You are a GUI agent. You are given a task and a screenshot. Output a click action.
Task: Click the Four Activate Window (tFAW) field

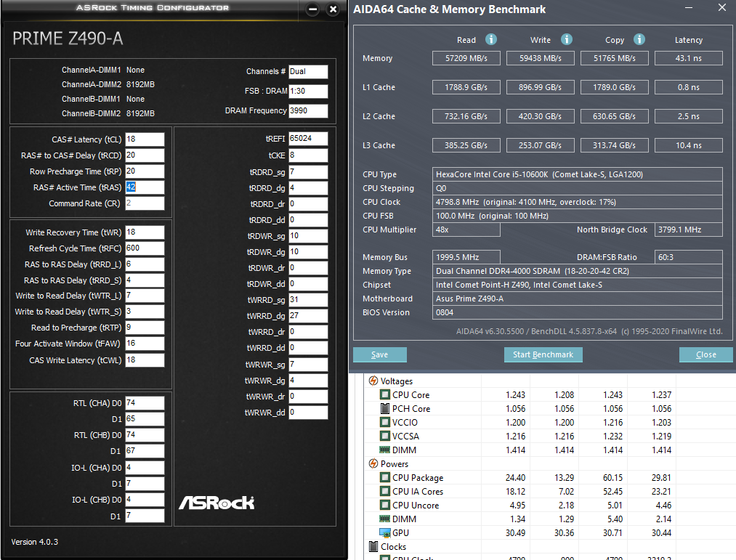(145, 344)
